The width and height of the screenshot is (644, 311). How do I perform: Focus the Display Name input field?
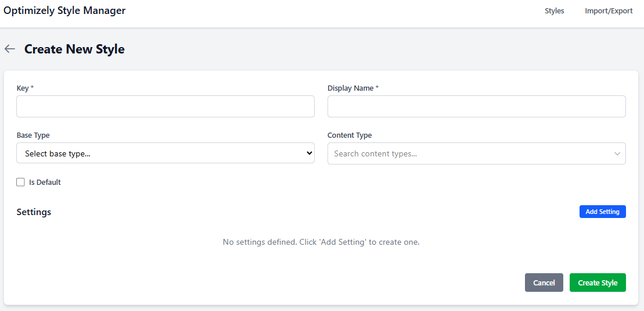476,106
